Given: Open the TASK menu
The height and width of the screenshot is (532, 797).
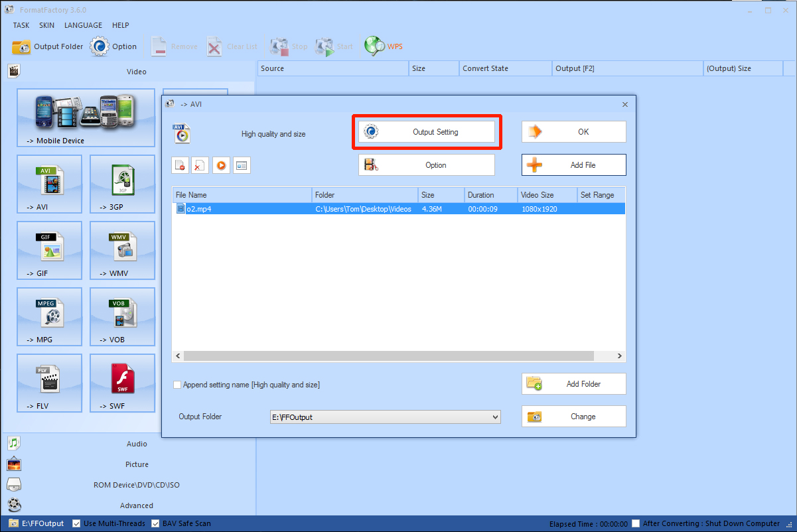Looking at the screenshot, I should (x=21, y=25).
